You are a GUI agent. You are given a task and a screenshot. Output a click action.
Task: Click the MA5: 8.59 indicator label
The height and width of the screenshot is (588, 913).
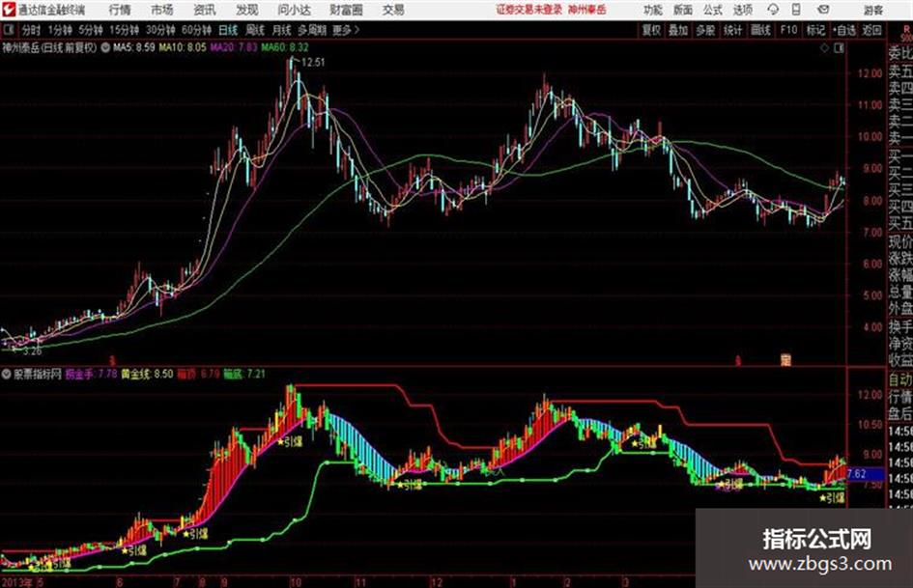pyautogui.click(x=134, y=47)
